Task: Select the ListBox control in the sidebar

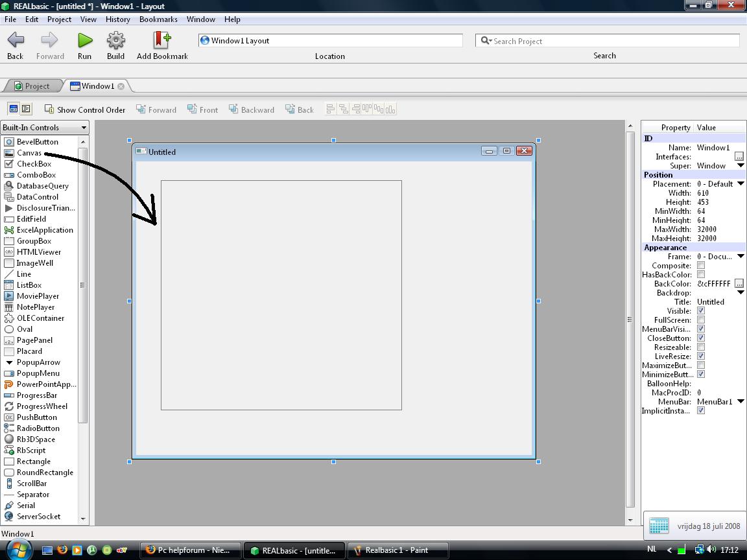Action: [30, 285]
